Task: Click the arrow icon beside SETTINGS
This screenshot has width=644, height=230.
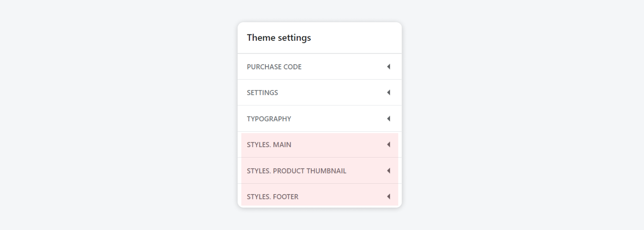Action: coord(389,93)
